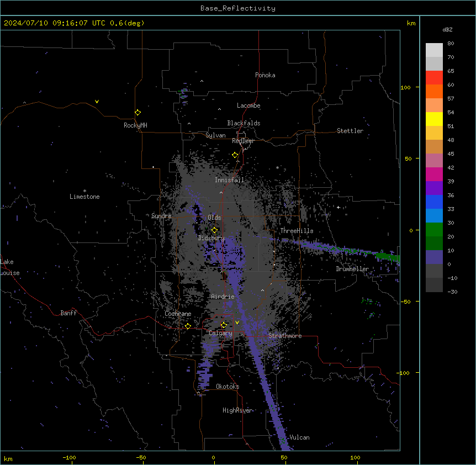Select the Airdrie label on map

click(x=223, y=297)
